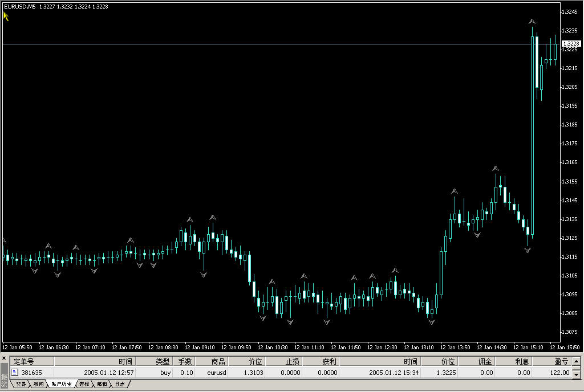Screen dimensions: 584x392
Task: Click the 1.3075 price axis label
Action: (570, 332)
